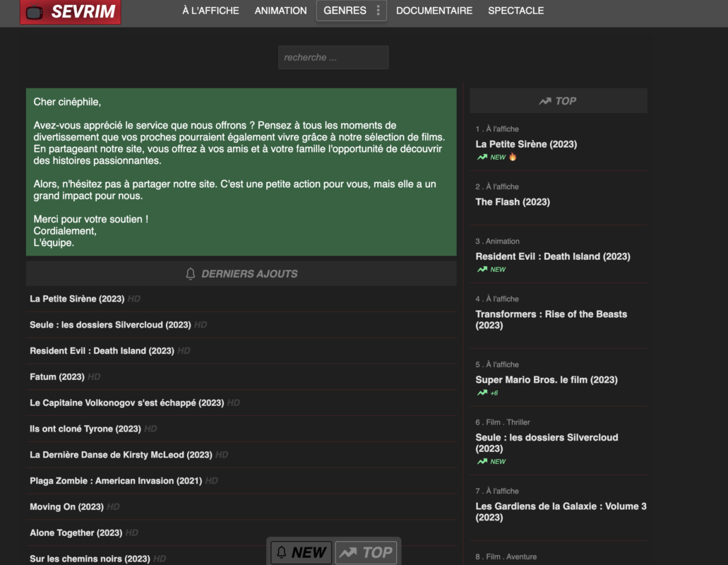The image size is (728, 565).
Task: Click the green trend icon under Resident Evil
Action: coord(482,269)
